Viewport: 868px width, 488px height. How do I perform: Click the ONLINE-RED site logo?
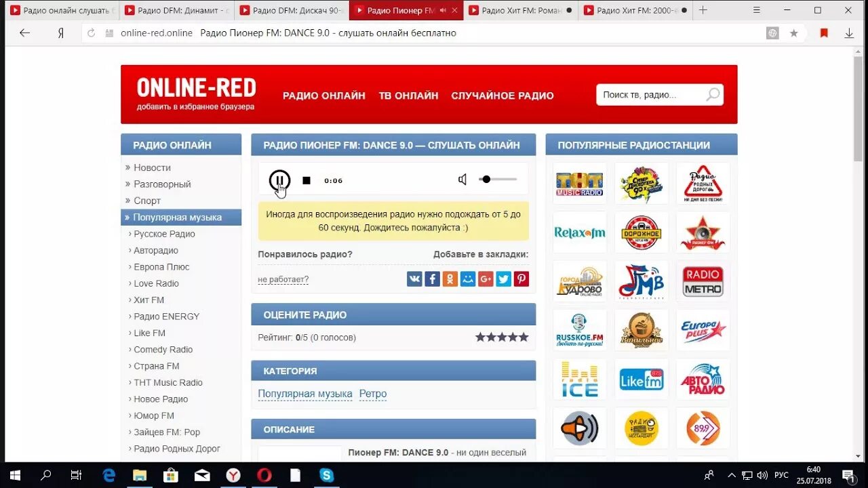pos(196,88)
